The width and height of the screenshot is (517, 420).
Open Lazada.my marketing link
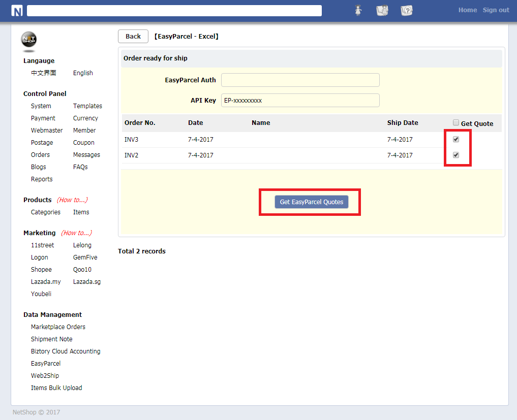point(46,281)
